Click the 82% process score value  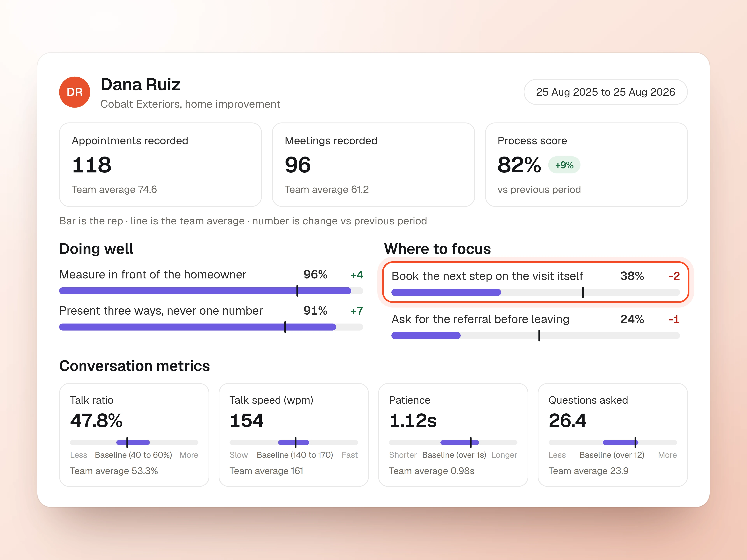(x=519, y=165)
